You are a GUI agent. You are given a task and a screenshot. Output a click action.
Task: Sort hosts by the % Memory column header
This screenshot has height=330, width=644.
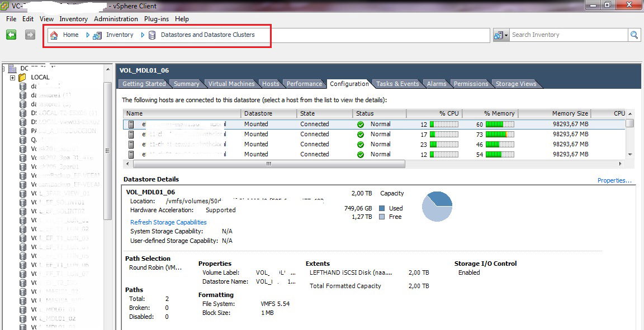pos(490,114)
